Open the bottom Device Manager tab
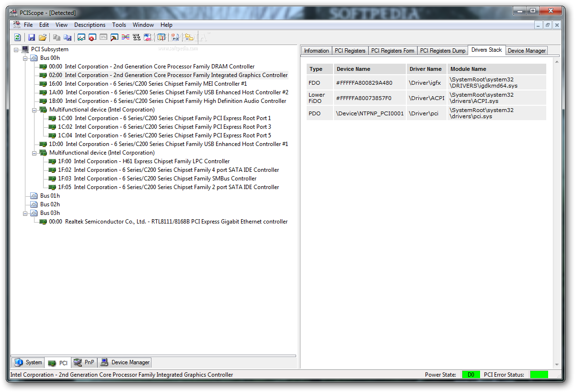 tap(125, 362)
